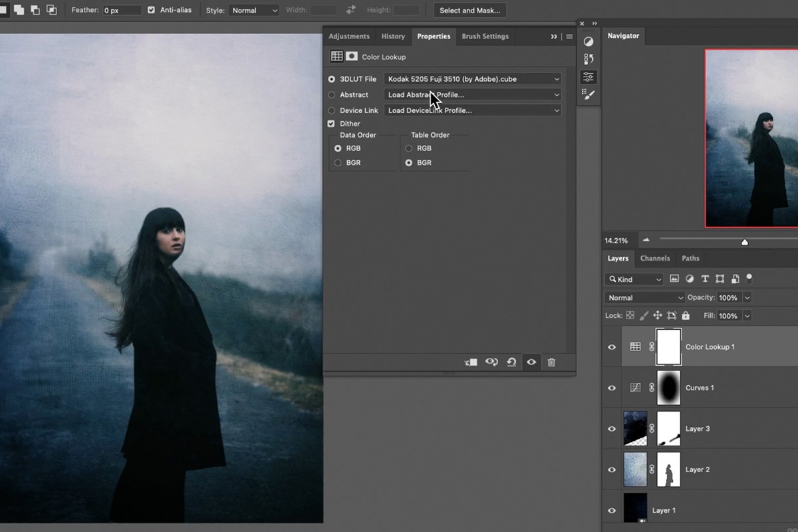Image resolution: width=798 pixels, height=532 pixels.
Task: Open the Opacity dropdown arrow
Action: [x=747, y=297]
